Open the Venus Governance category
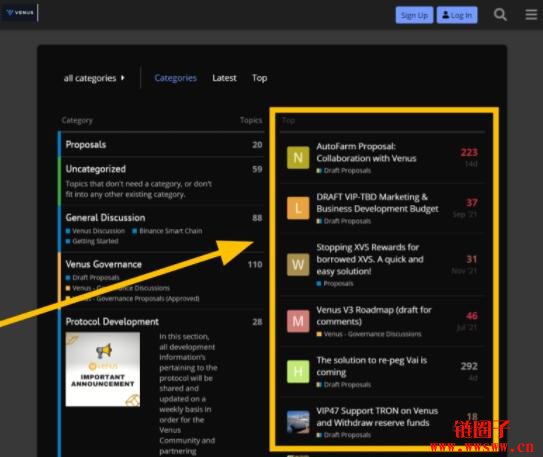The width and height of the screenshot is (543, 457). (x=104, y=265)
